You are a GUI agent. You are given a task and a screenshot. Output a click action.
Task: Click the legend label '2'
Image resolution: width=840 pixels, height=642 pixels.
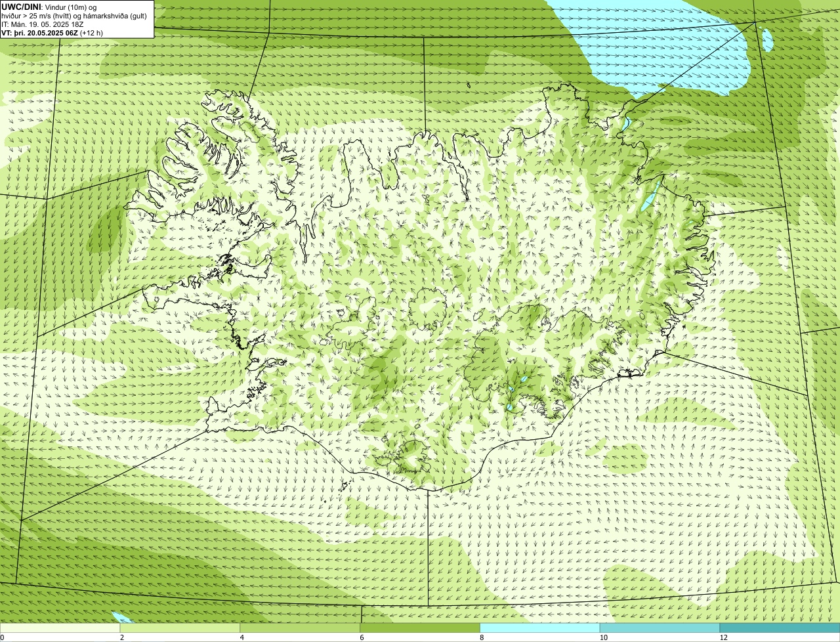click(122, 637)
